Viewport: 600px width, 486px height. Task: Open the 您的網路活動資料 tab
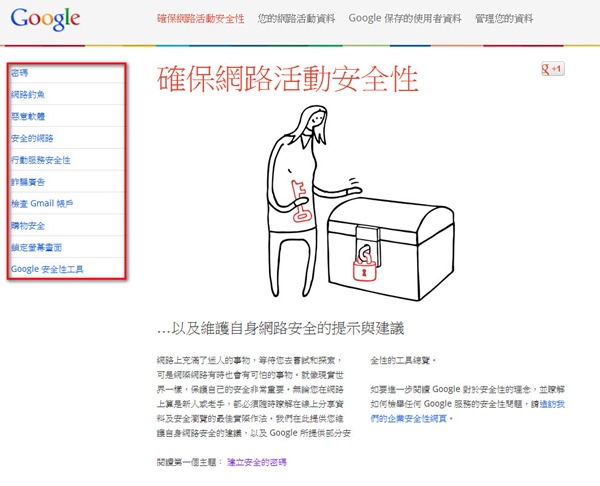296,18
